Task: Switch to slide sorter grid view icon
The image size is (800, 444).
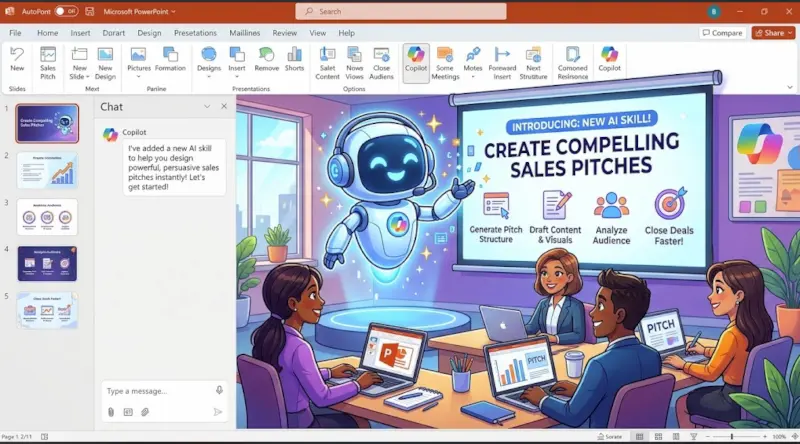Action: [x=658, y=437]
